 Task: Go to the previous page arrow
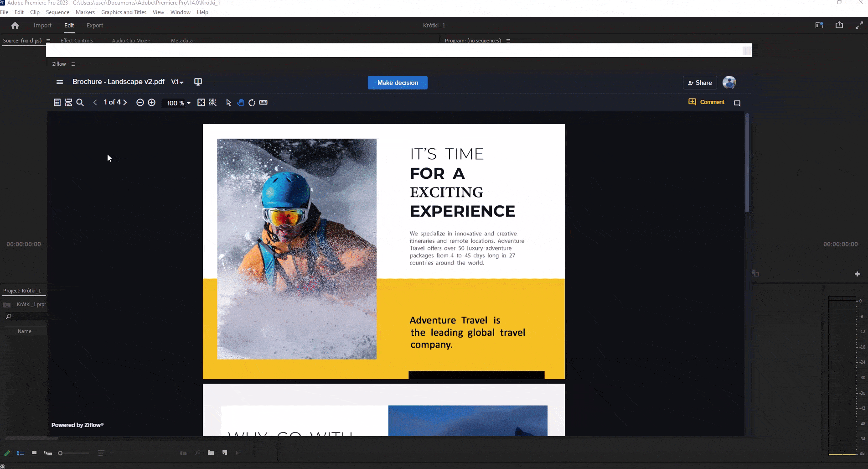pos(95,103)
